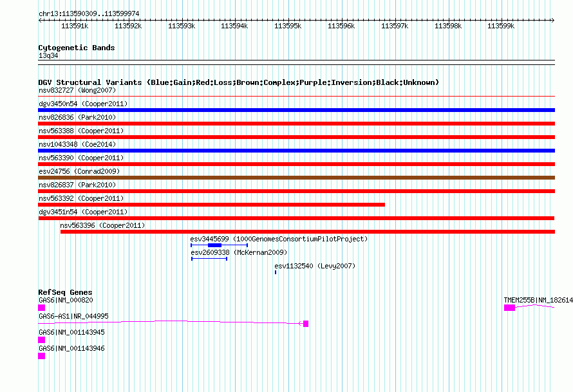
Task: Click the nsv832727 (Wong2007) thin red line
Action: click(296, 97)
